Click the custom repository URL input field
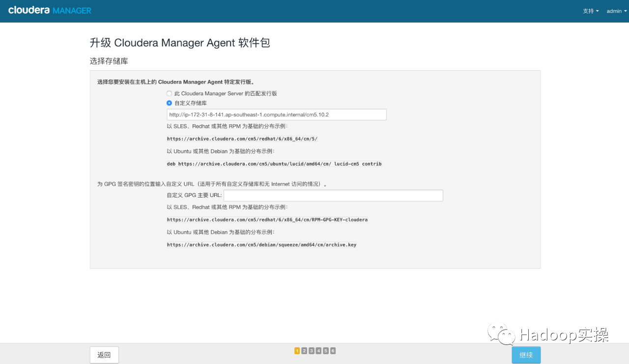This screenshot has width=629, height=364. 277,114
